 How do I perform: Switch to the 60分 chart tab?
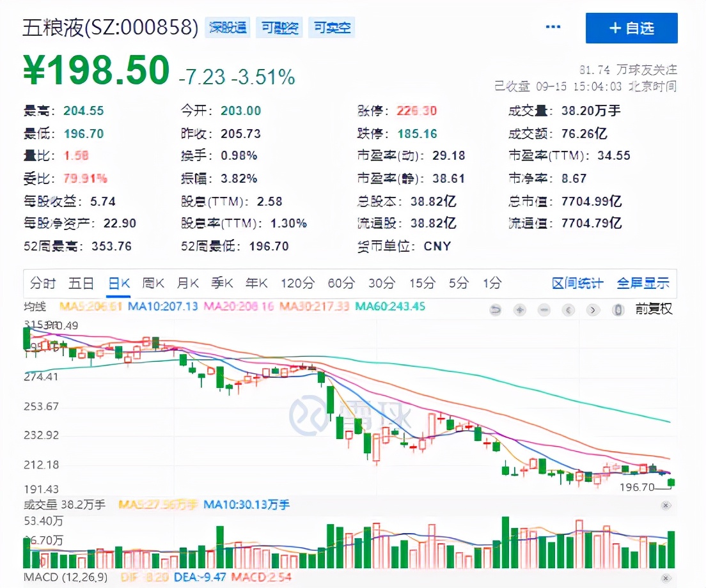click(341, 283)
